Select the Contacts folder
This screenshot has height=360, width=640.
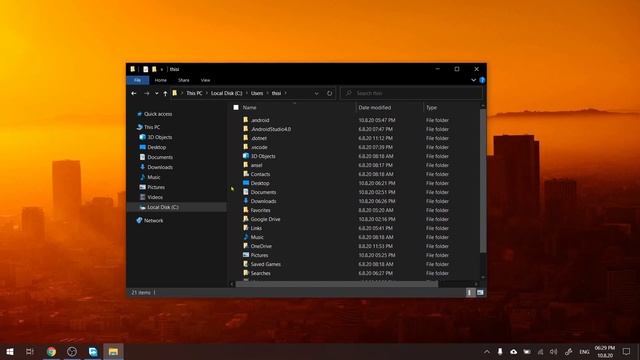click(x=260, y=174)
